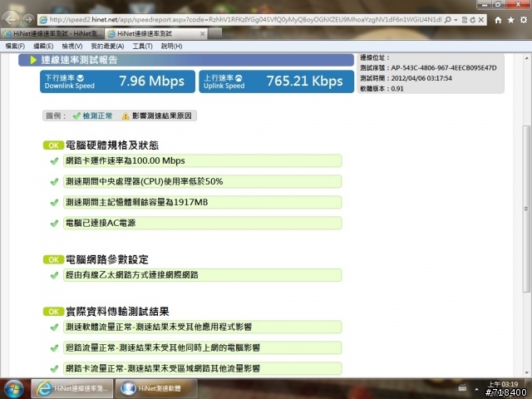The height and width of the screenshot is (399, 532).
Task: Stop loading with the X icon in address bar
Action: (x=481, y=20)
